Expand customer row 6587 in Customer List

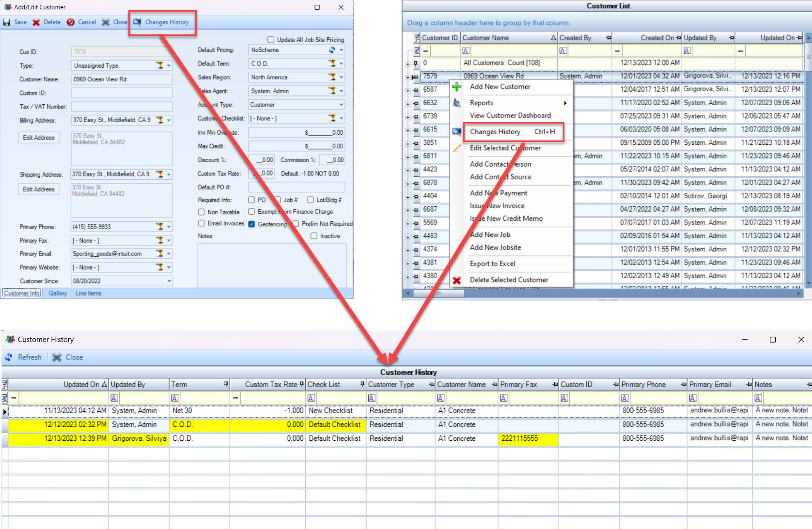(408, 90)
